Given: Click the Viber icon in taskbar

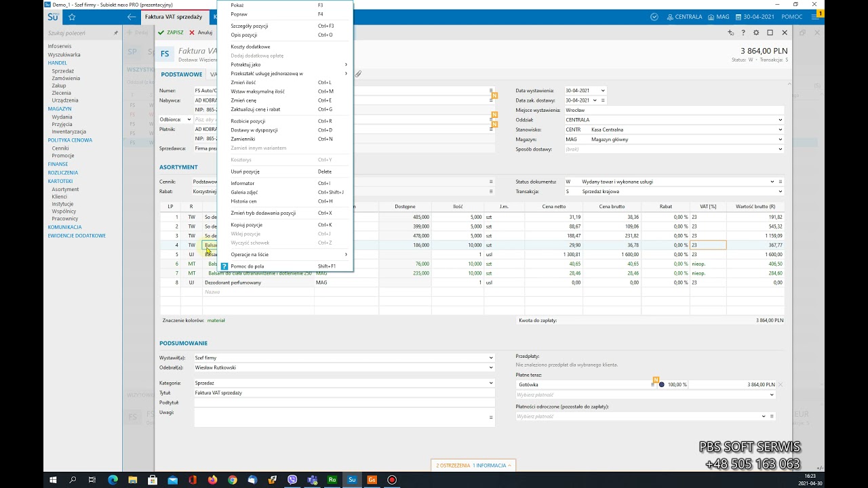Looking at the screenshot, I should (292, 480).
